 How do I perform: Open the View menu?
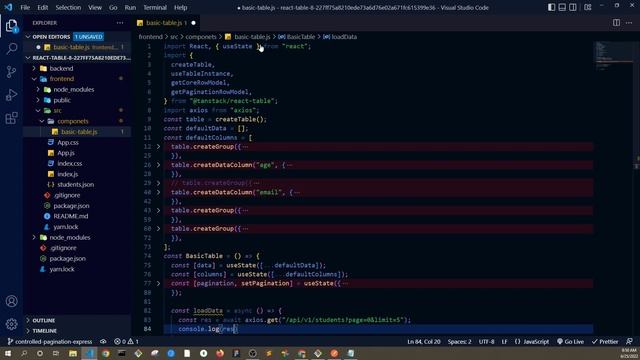[95, 7]
